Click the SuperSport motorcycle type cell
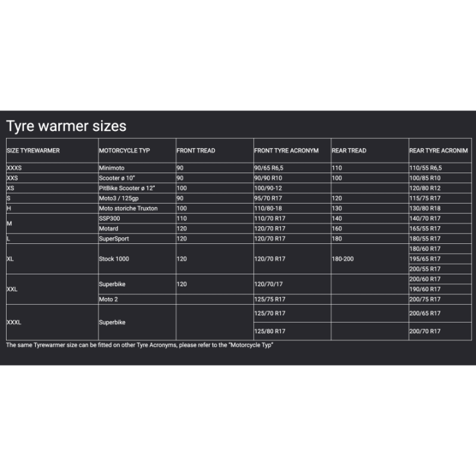 (x=114, y=238)
